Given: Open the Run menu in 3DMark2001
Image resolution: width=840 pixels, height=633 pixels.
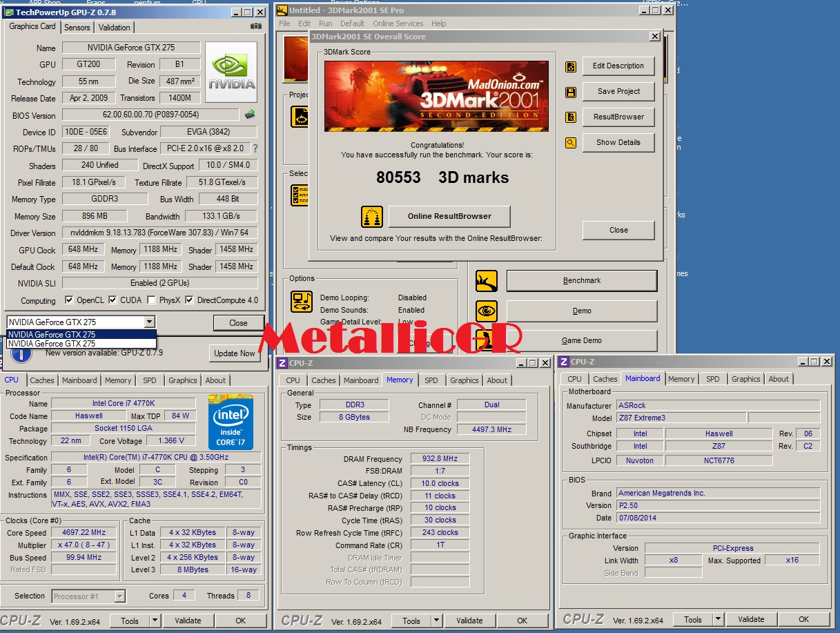Looking at the screenshot, I should pos(326,23).
